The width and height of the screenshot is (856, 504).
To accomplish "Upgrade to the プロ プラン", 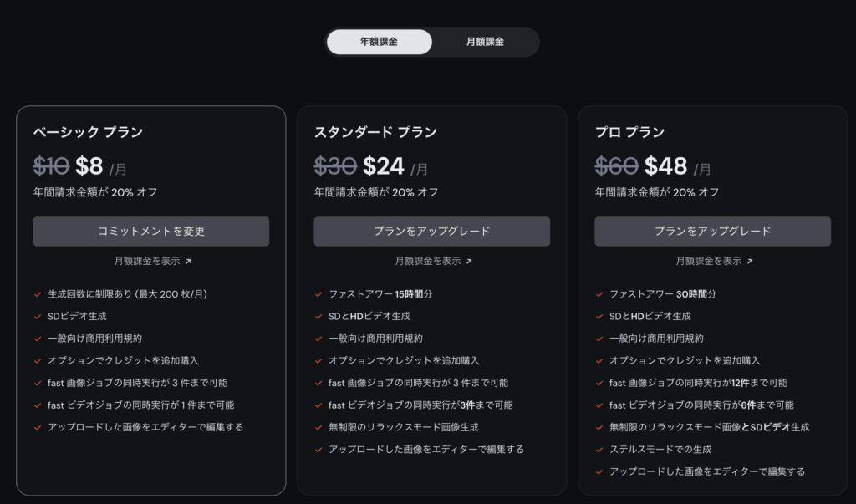I will tap(712, 232).
